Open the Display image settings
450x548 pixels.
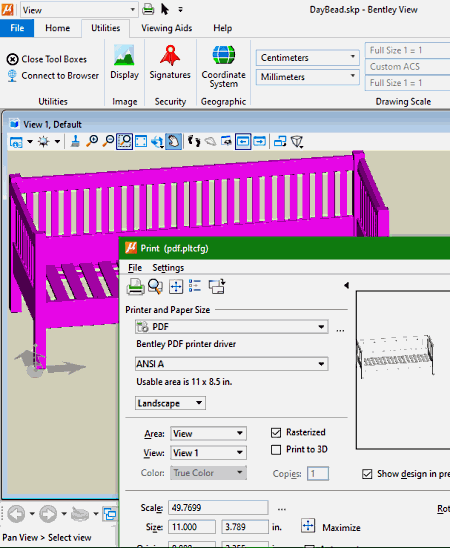[x=124, y=62]
